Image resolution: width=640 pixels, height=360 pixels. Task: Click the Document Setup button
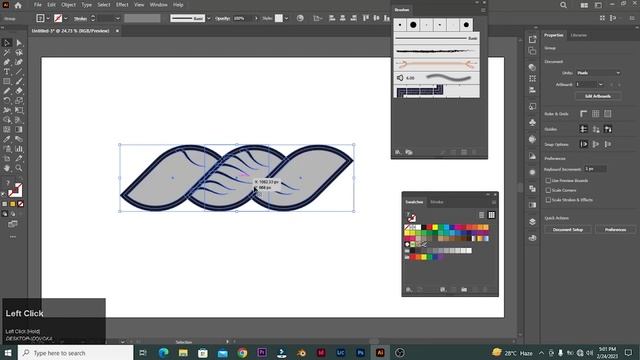tap(568, 230)
